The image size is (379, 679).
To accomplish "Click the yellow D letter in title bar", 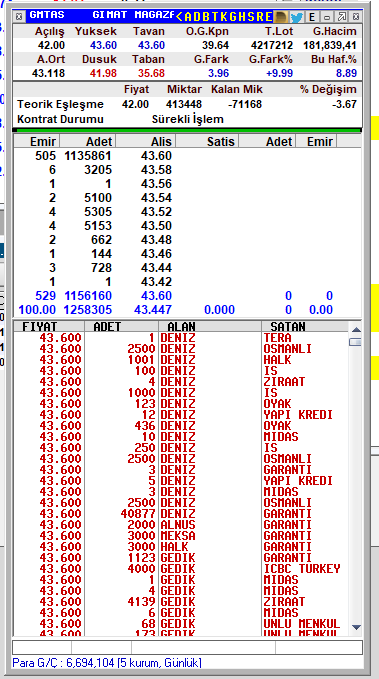I will pyautogui.click(x=198, y=17).
